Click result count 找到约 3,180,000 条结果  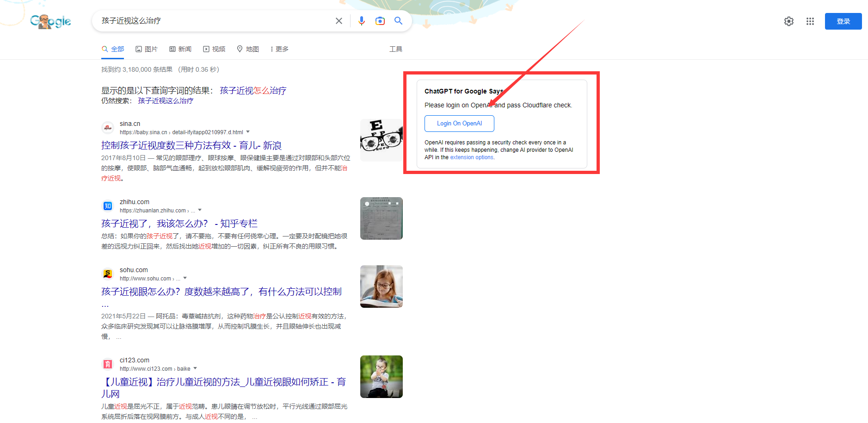[x=137, y=69]
